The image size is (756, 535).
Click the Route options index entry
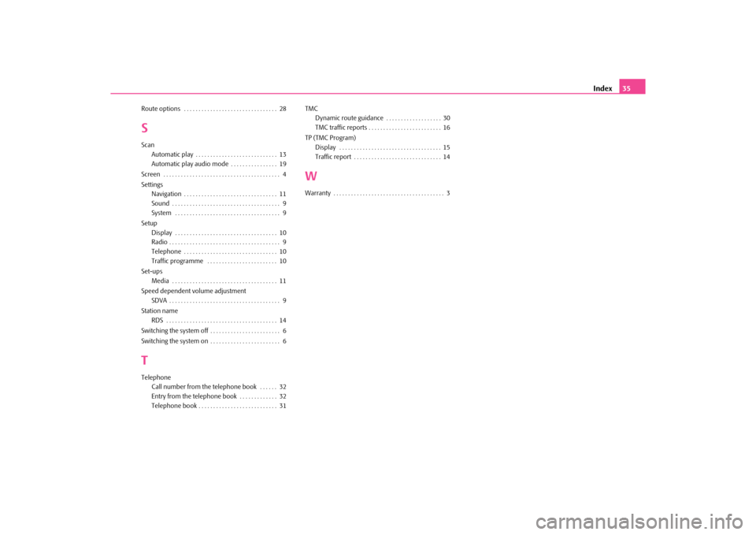point(161,108)
